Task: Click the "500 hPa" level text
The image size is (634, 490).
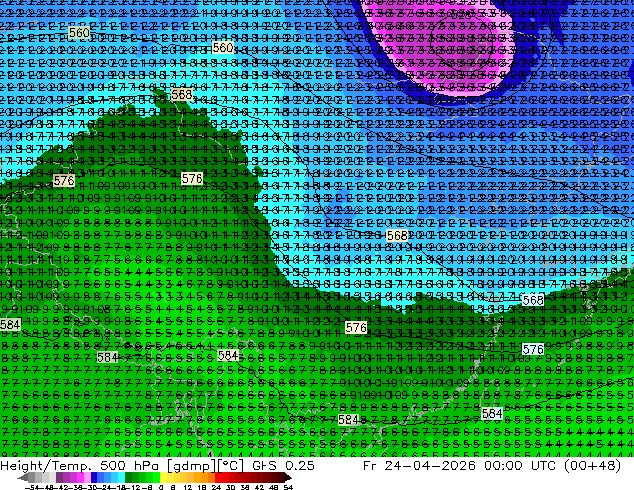Action: pos(131,466)
